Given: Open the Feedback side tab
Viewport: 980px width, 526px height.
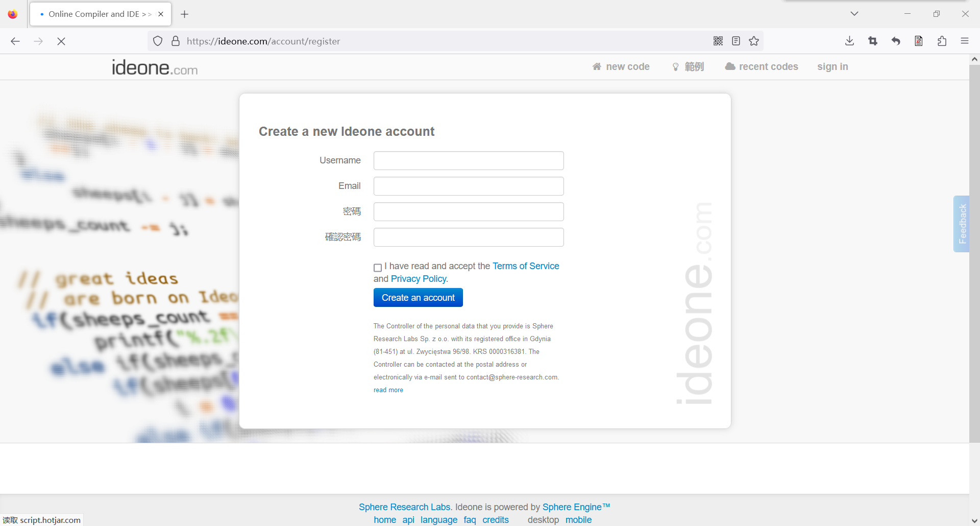Looking at the screenshot, I should (962, 224).
